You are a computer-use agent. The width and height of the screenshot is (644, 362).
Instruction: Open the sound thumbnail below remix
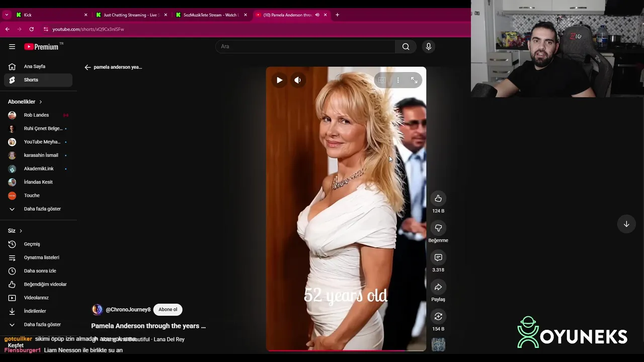438,345
